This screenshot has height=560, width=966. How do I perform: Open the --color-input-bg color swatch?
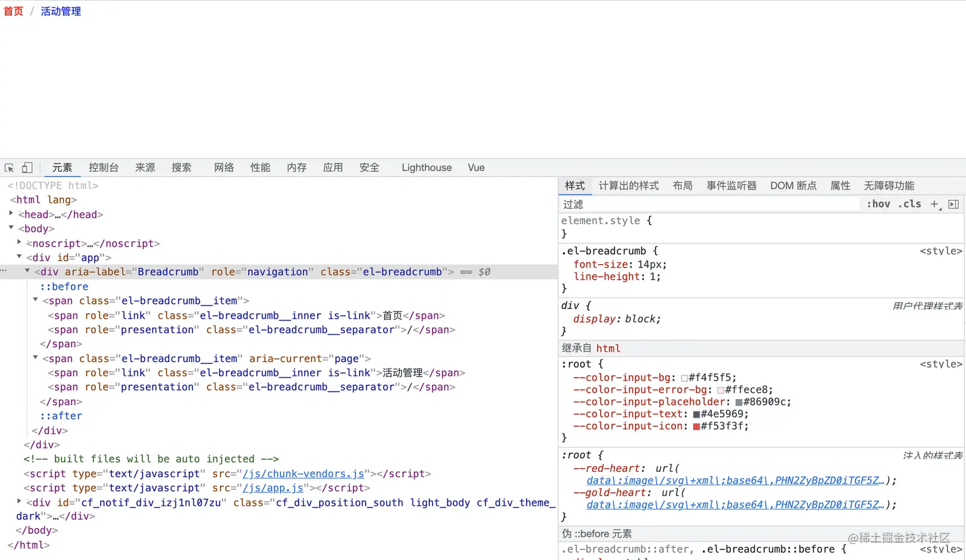684,378
